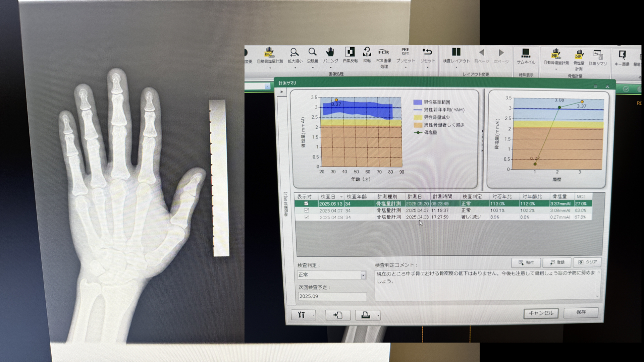
Task: Uncheck display checkbox for 2025.05.13 row
Action: coord(306,203)
